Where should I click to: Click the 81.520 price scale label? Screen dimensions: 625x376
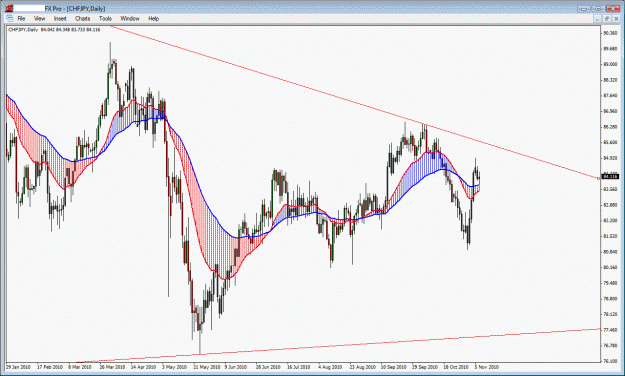tap(610, 236)
